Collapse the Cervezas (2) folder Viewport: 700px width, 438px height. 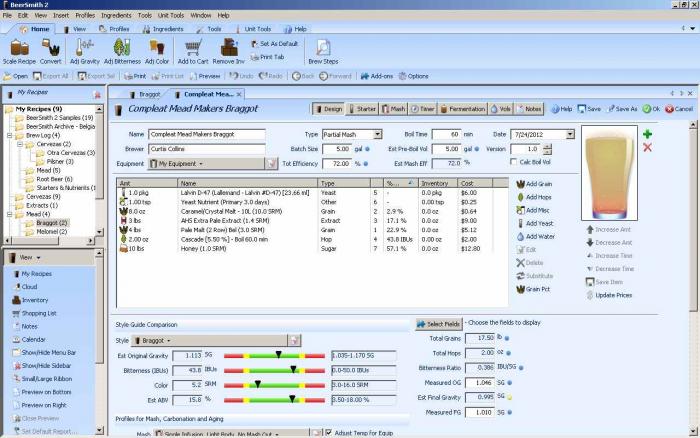pyautogui.click(x=20, y=144)
